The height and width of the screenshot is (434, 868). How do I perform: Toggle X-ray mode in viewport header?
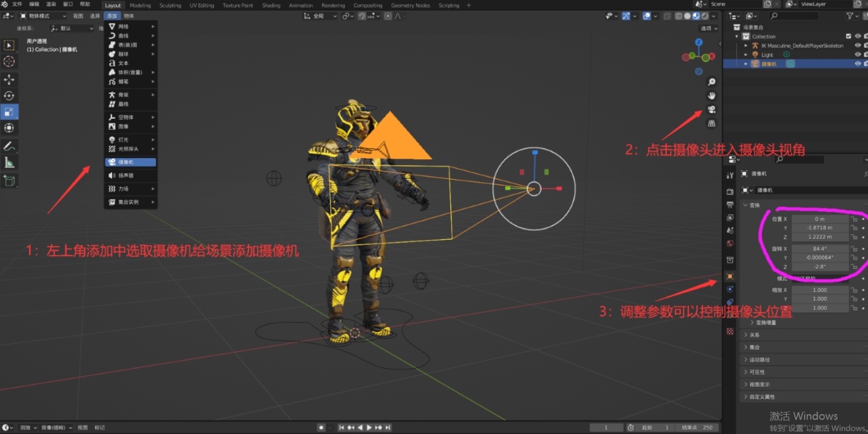(x=667, y=16)
